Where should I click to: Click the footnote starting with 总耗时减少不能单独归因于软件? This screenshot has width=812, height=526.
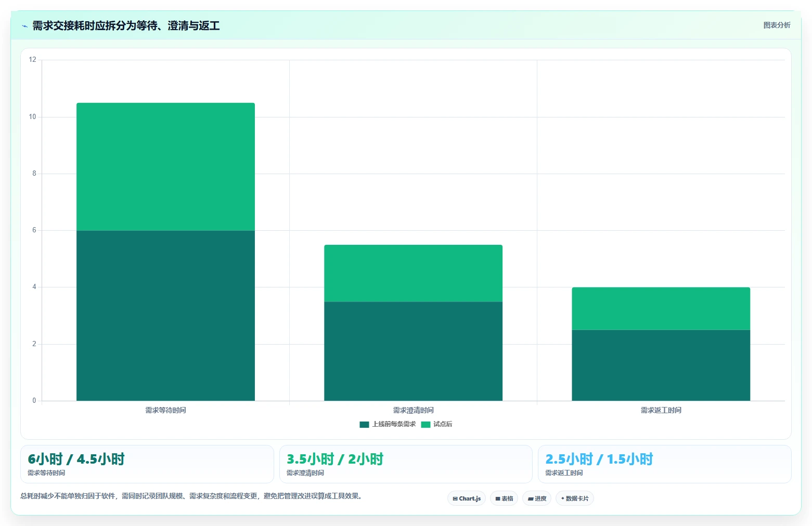(x=191, y=496)
